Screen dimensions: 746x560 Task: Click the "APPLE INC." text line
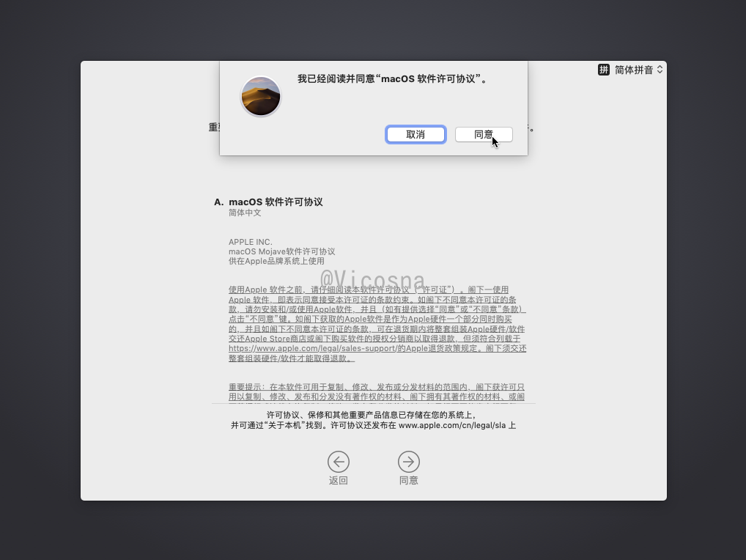click(250, 242)
